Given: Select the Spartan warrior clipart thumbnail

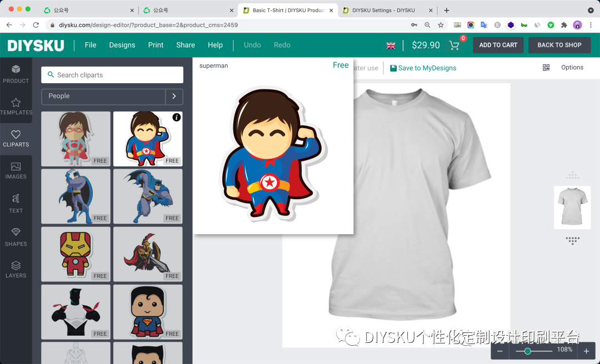Looking at the screenshot, I should (x=148, y=254).
